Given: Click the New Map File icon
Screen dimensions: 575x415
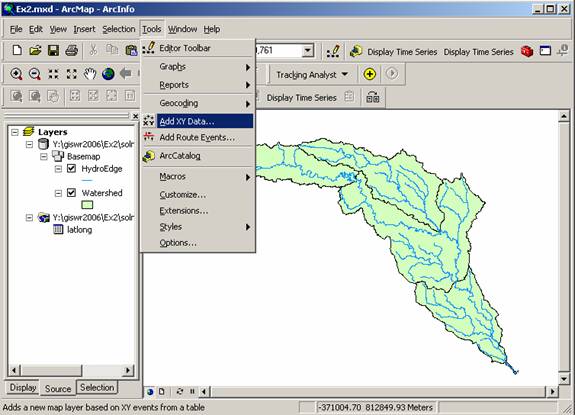Looking at the screenshot, I should point(17,50).
